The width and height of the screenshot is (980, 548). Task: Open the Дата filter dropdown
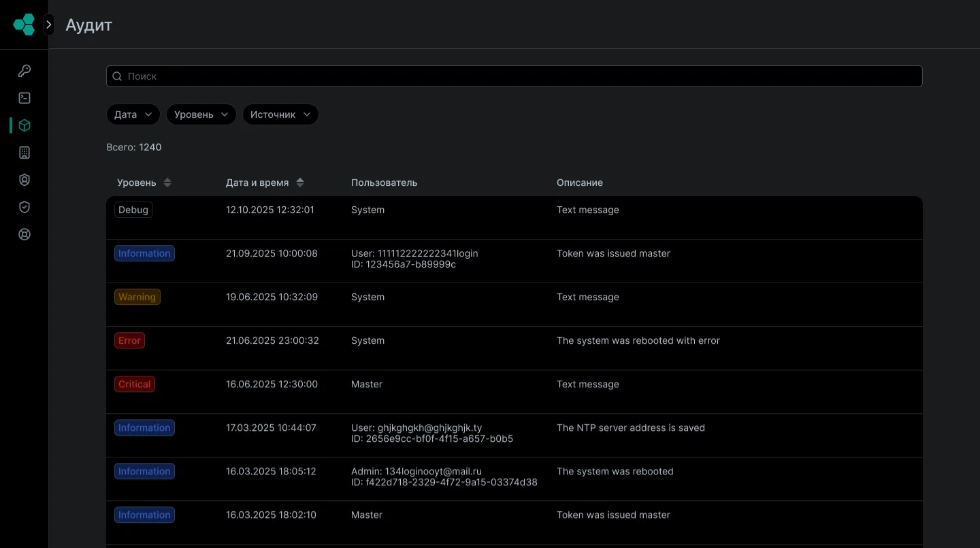tap(133, 114)
